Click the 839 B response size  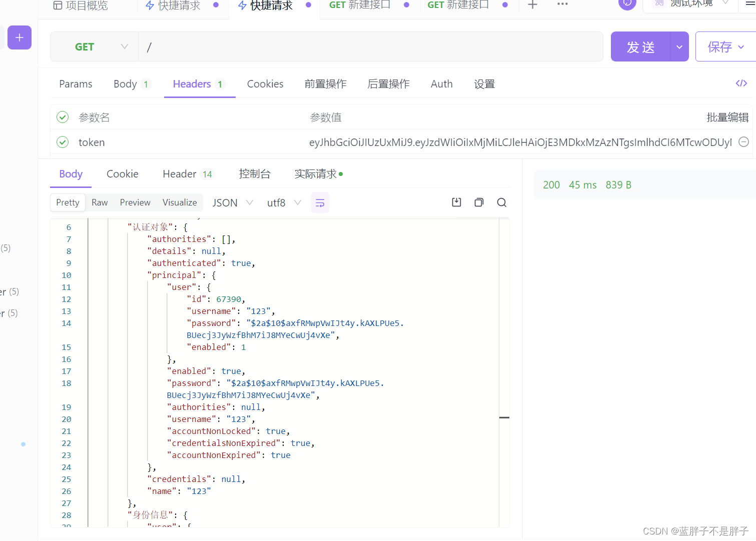618,184
